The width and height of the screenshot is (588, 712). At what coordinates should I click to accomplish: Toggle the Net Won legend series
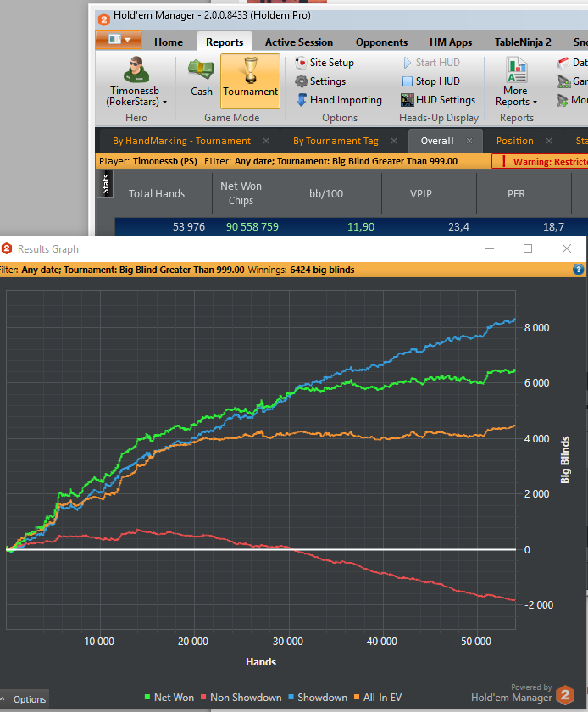pos(169,698)
